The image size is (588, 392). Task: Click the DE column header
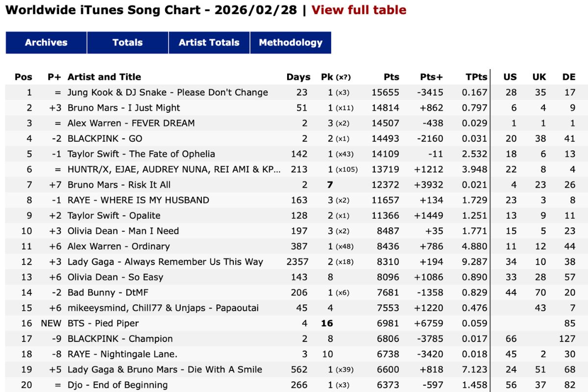point(569,77)
